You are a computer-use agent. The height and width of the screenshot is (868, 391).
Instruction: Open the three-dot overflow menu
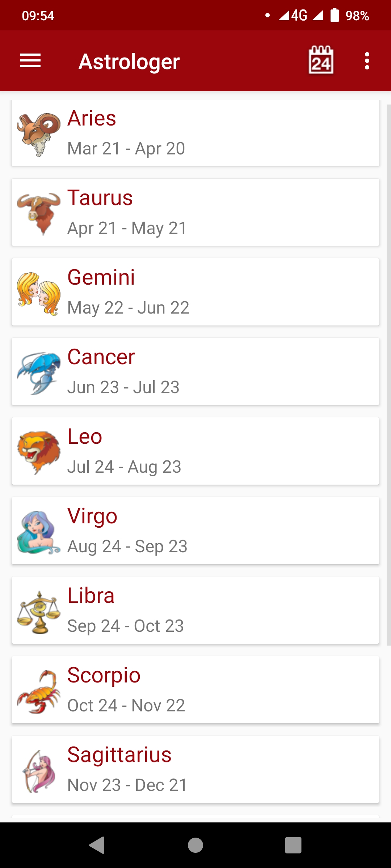click(367, 61)
